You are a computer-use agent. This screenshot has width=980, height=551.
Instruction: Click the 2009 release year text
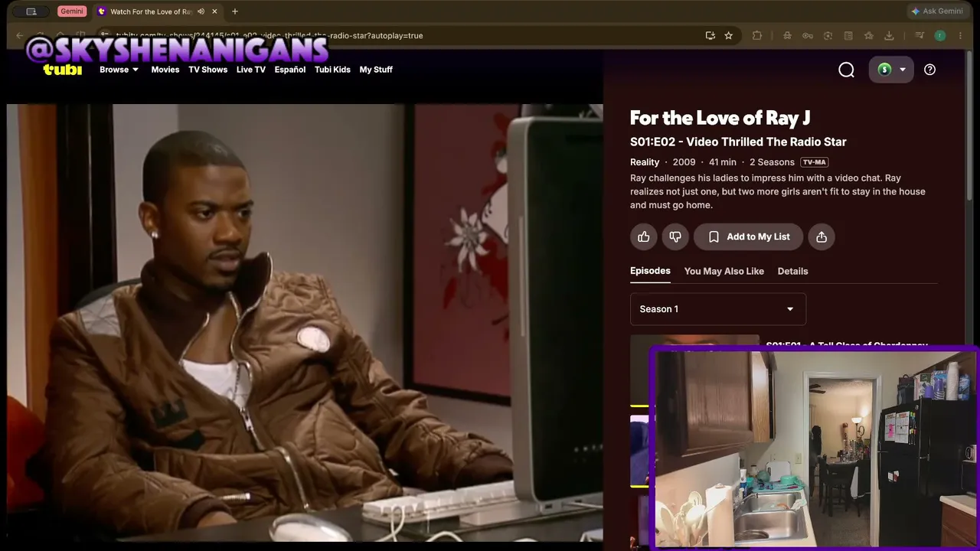click(684, 162)
